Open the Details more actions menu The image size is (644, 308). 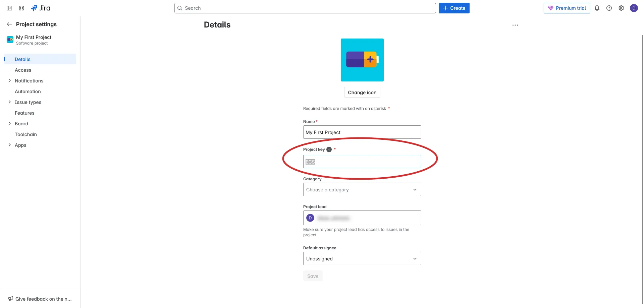tap(515, 25)
